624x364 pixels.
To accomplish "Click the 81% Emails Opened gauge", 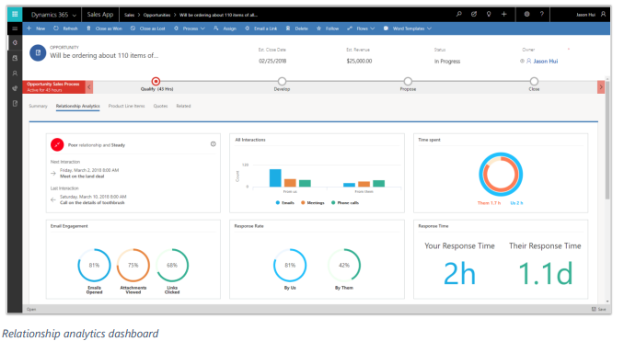I will (94, 266).
